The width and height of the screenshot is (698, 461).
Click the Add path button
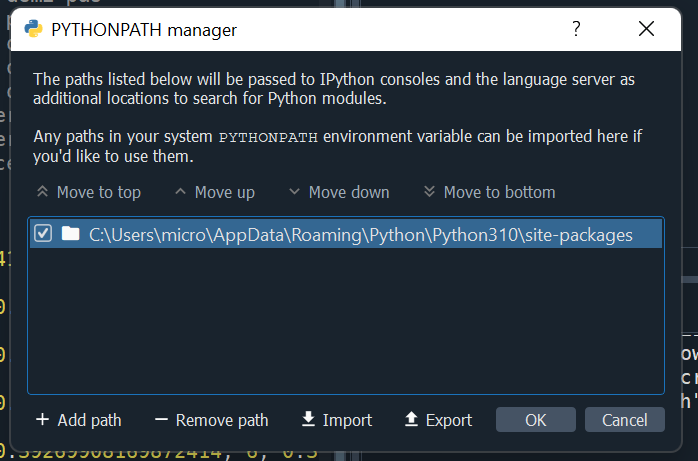(79, 420)
